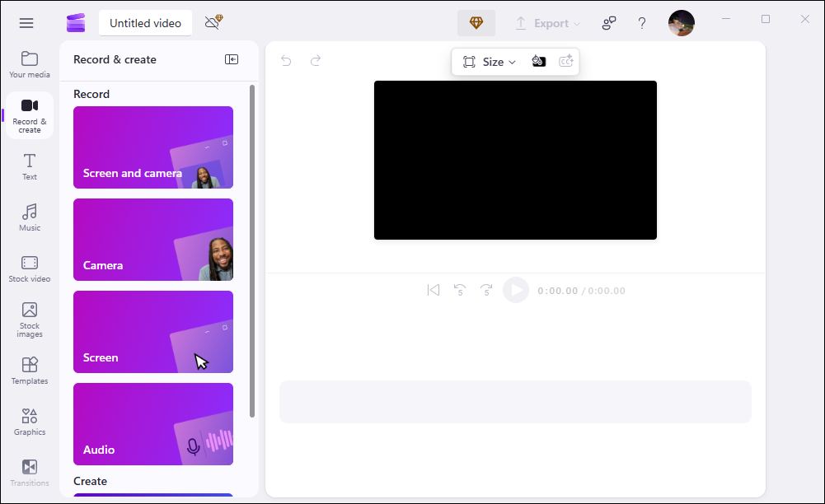Open the Text panel in the sidebar
The height and width of the screenshot is (504, 825).
click(x=29, y=166)
